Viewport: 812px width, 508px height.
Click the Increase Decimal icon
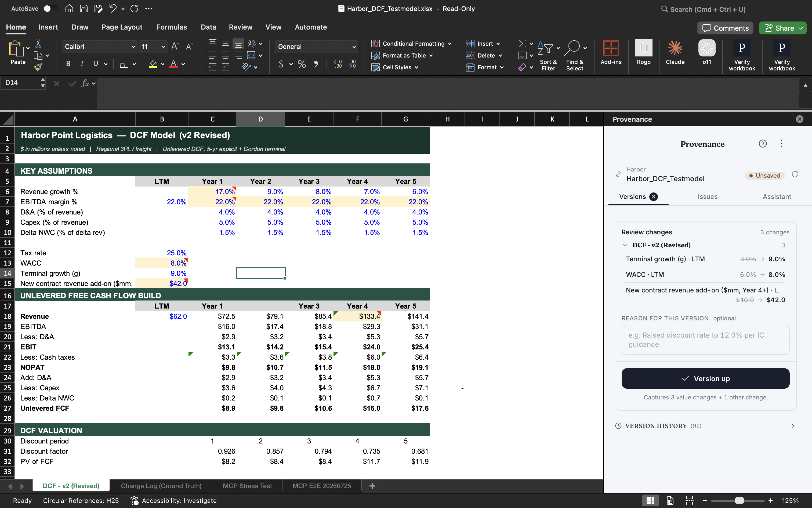tap(338, 64)
